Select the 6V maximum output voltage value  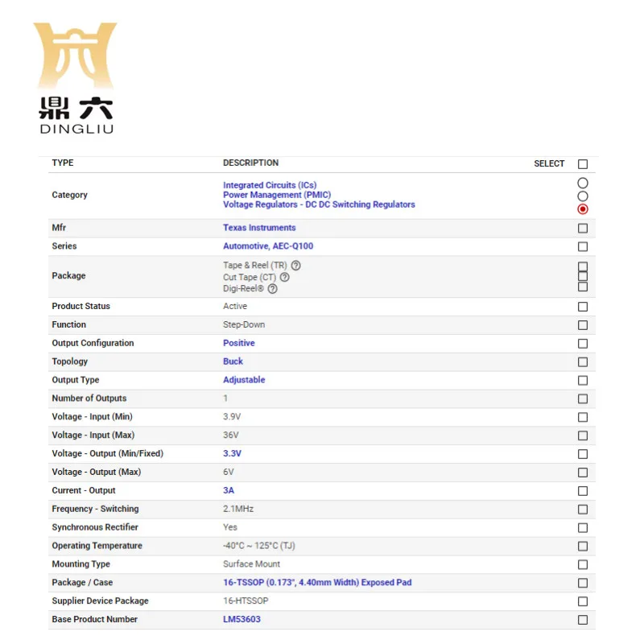pos(229,472)
